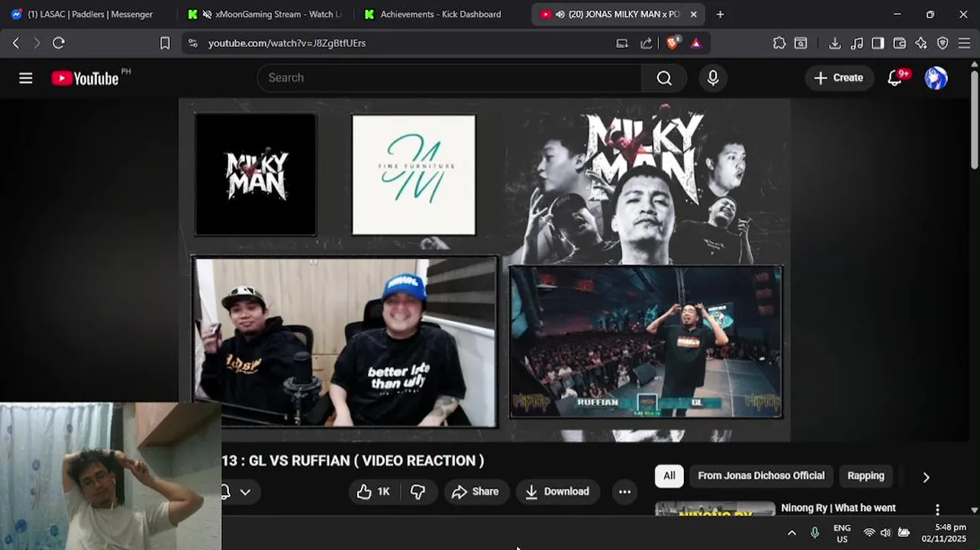
Task: Reload the page
Action: 59,43
